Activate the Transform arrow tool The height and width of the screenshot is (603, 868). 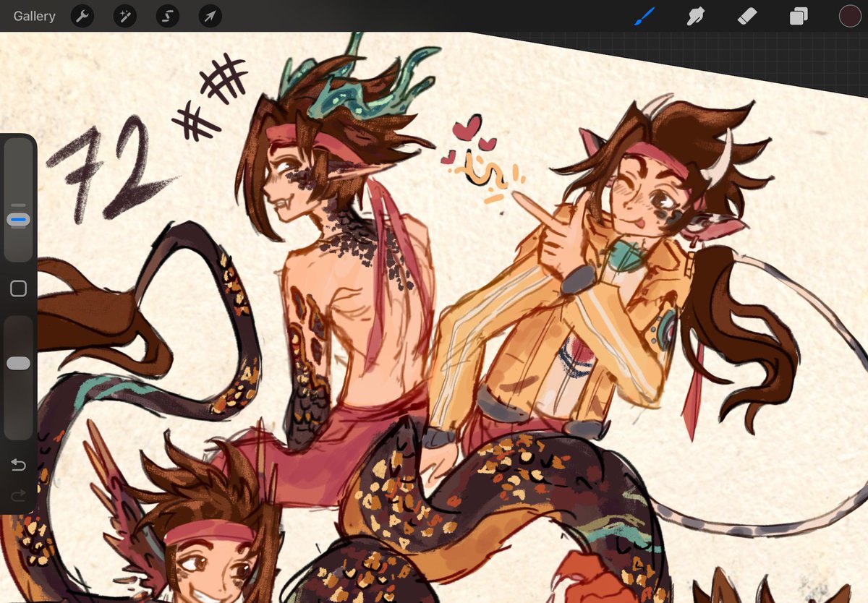tap(209, 16)
